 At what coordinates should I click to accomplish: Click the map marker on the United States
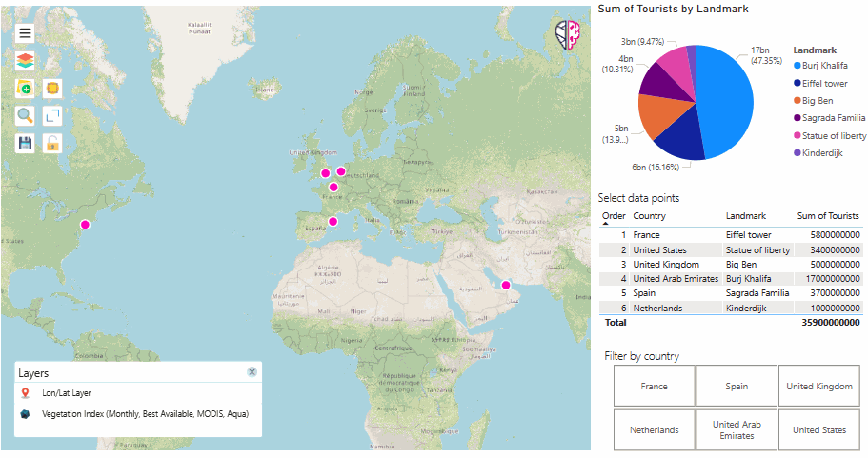85,224
